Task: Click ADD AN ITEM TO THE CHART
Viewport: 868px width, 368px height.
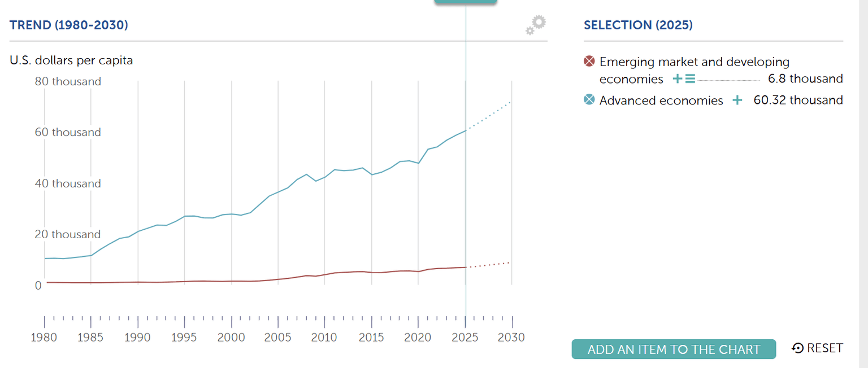Action: click(x=674, y=349)
